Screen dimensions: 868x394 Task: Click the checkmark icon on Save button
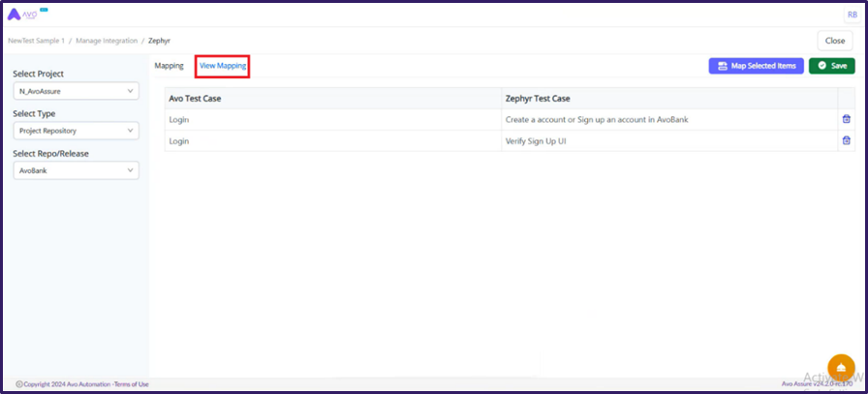[821, 66]
